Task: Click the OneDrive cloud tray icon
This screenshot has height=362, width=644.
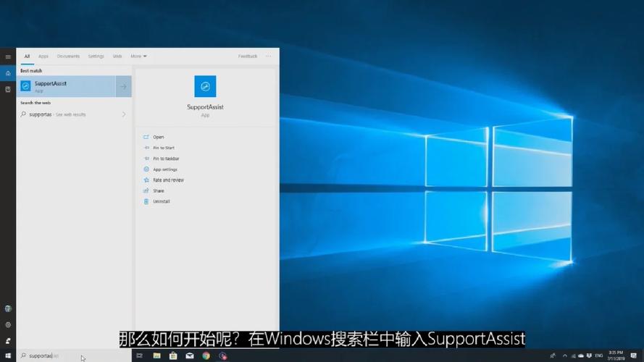Action: tap(581, 355)
